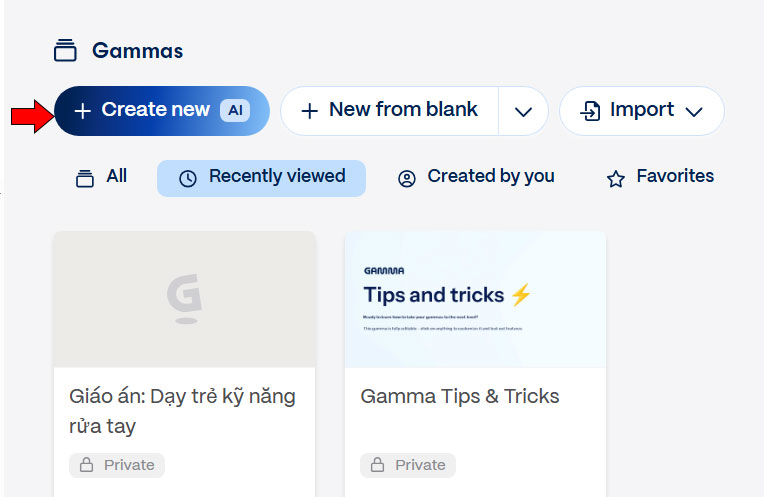Open the Gamma Tips & Tricks thumbnail
764x497 pixels.
[x=475, y=299]
